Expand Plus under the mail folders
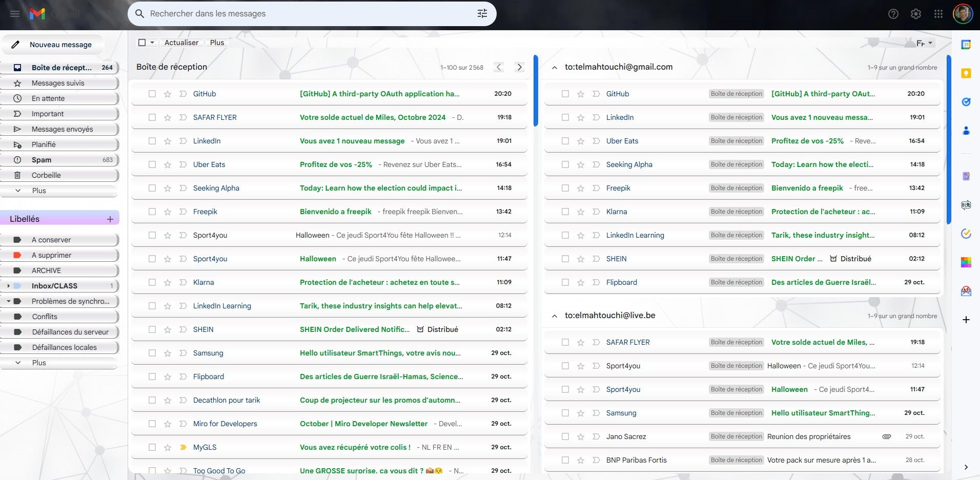 [x=59, y=191]
